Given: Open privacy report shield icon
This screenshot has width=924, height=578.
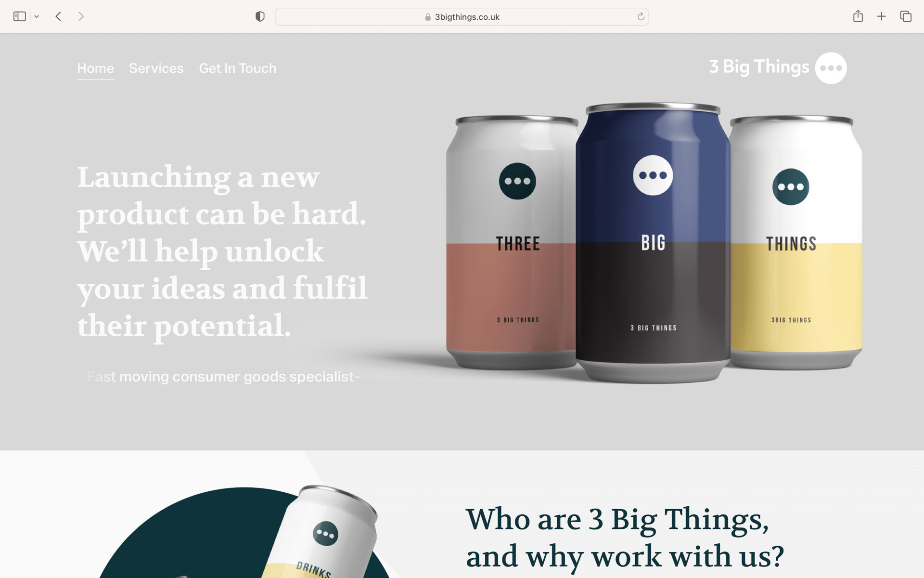Looking at the screenshot, I should 260,17.
